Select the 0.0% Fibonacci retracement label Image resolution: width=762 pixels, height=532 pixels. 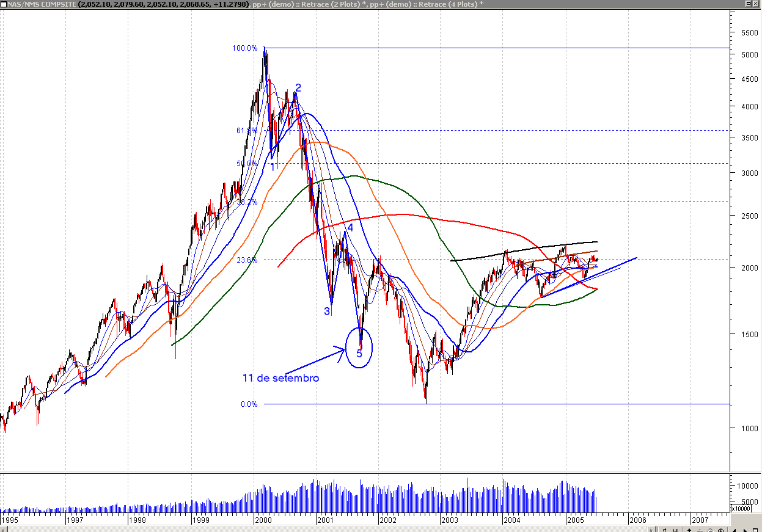249,404
